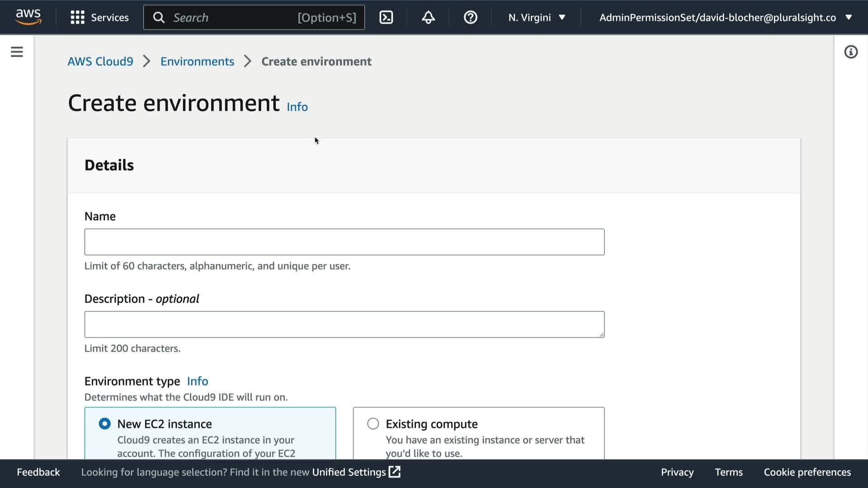This screenshot has height=488, width=868.
Task: Open the help question mark menu
Action: pyautogui.click(x=470, y=17)
